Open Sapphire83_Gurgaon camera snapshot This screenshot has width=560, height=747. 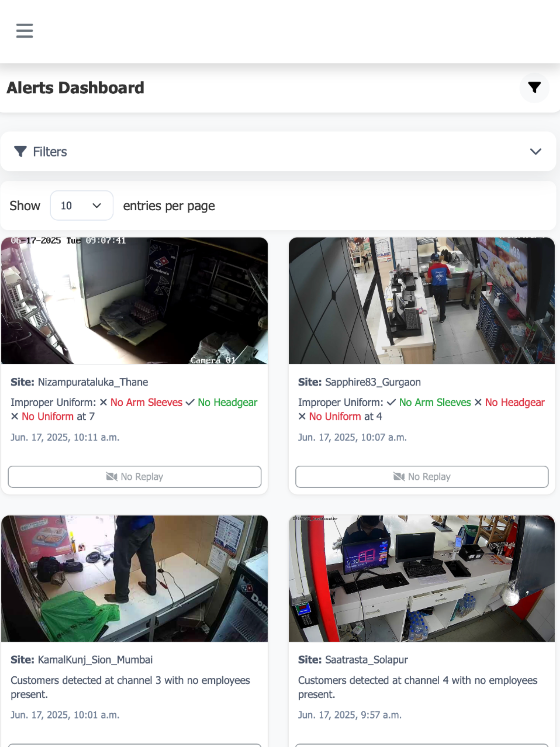pos(422,300)
